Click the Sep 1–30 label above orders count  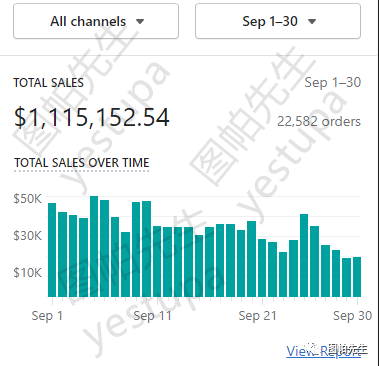(333, 82)
